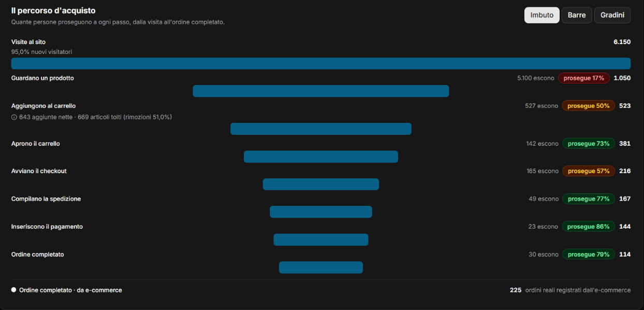Click the 23 escono text
This screenshot has width=644, height=310.
(x=543, y=227)
